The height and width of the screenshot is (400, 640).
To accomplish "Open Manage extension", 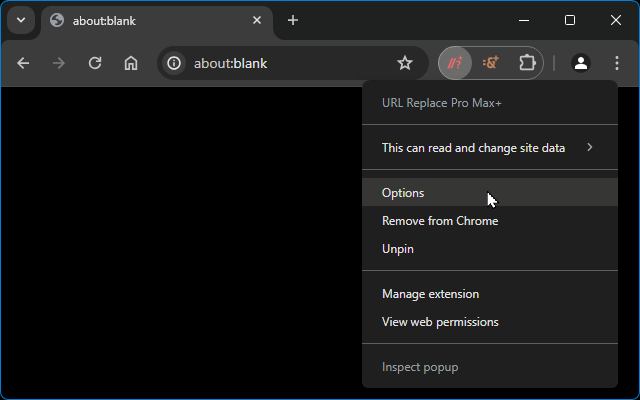I will [x=490, y=293].
